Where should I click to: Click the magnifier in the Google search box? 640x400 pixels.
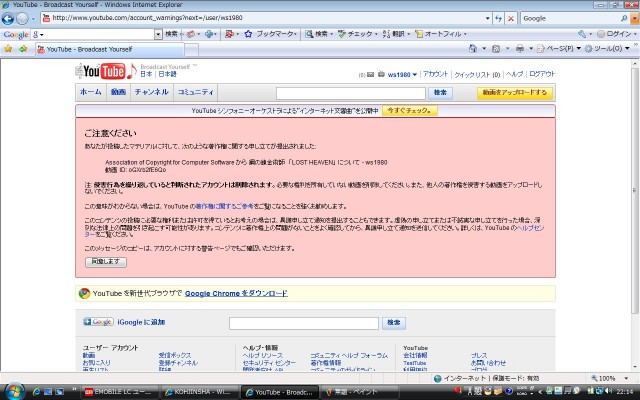[x=624, y=18]
